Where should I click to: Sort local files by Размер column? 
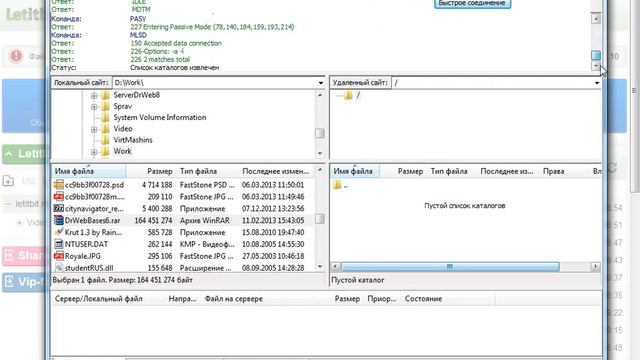tap(151, 171)
